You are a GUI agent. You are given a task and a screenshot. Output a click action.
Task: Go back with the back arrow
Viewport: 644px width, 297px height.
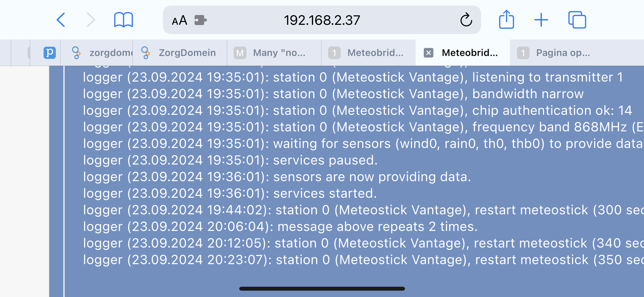61,20
